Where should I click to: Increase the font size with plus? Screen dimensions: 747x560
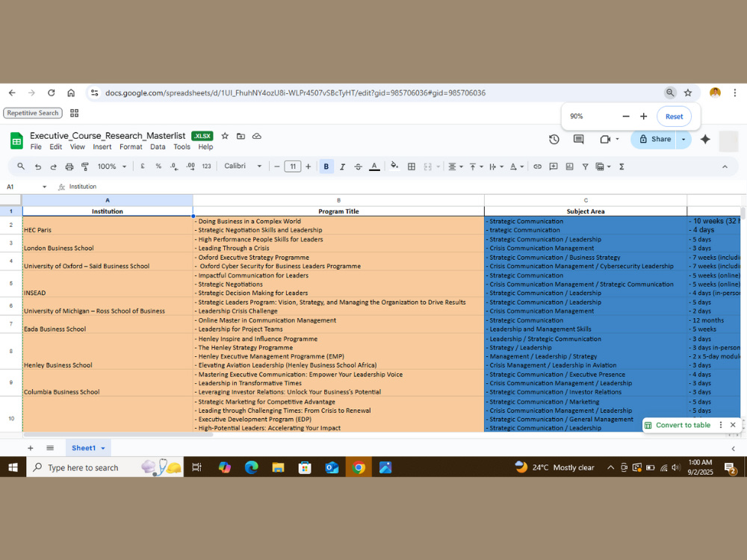pyautogui.click(x=309, y=167)
